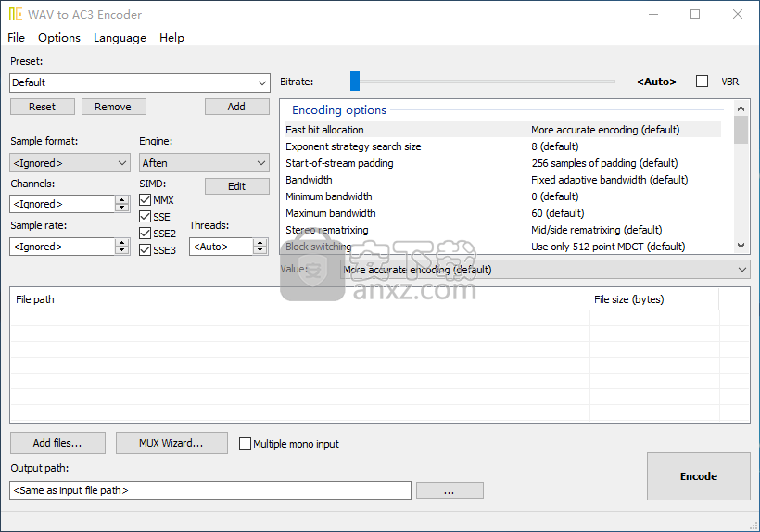Screen dimensions: 760x532
Task: Decrease Sample rate with down arrow
Action: 122,251
